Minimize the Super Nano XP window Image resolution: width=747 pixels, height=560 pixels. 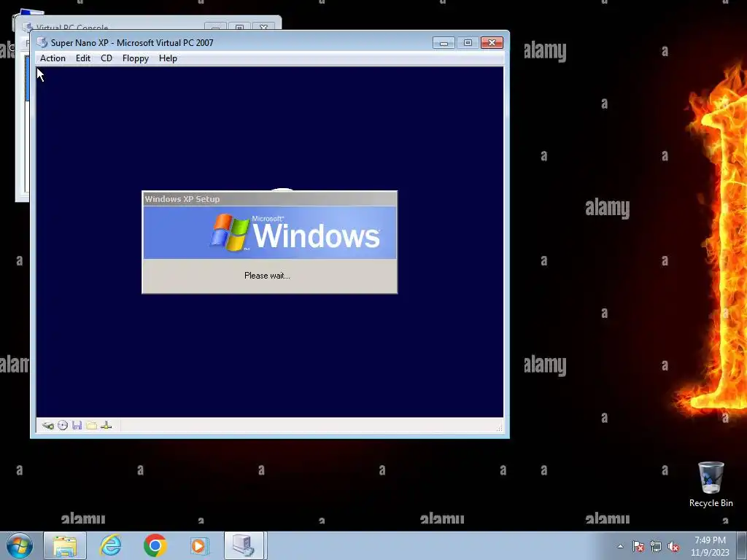pyautogui.click(x=444, y=43)
